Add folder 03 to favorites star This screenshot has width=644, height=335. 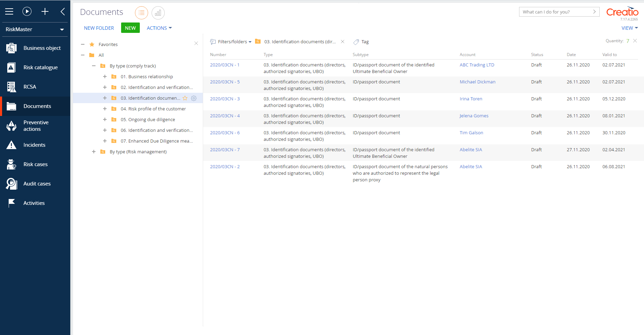[185, 98]
